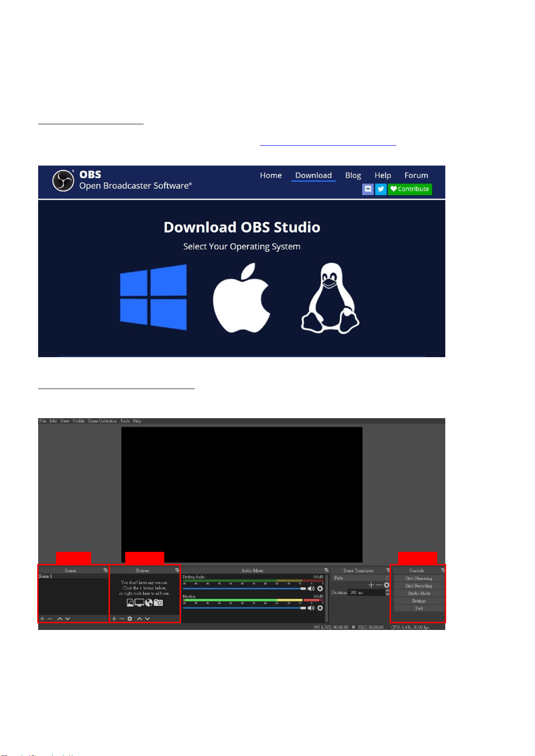Image resolution: width=535 pixels, height=756 pixels.
Task: Click the camera icon in Sources panel
Action: click(x=158, y=603)
